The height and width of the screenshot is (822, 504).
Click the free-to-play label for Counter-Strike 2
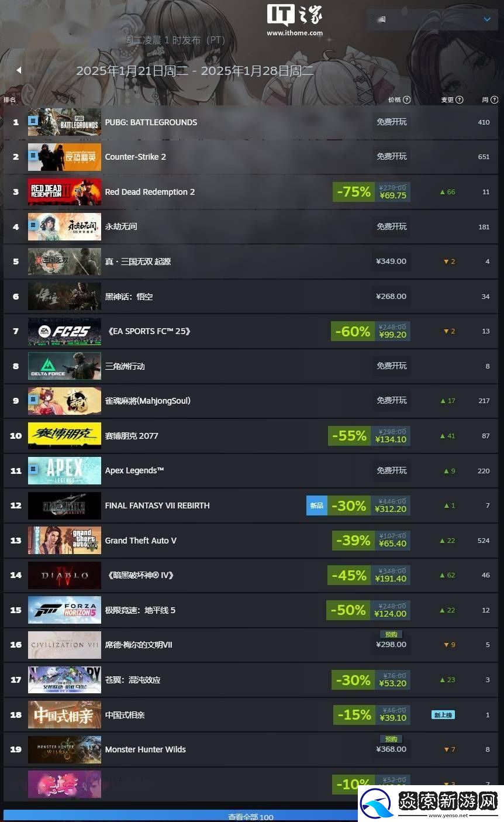[x=392, y=157]
